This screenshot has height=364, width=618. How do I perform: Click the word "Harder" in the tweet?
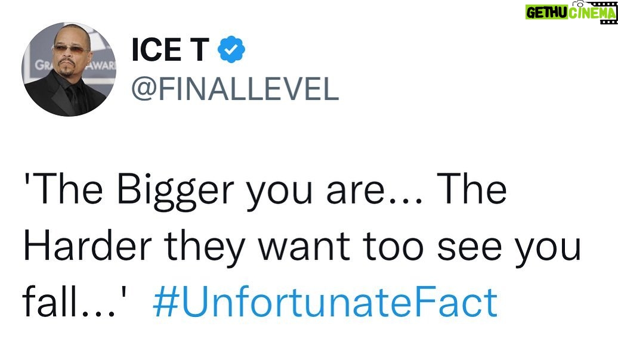[x=88, y=246]
